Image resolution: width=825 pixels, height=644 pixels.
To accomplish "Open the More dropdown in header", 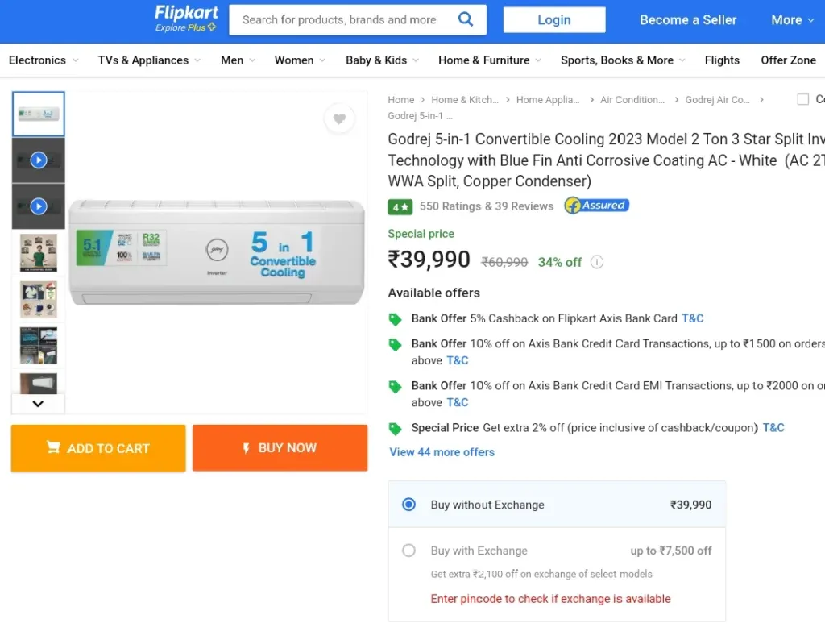I will point(793,20).
